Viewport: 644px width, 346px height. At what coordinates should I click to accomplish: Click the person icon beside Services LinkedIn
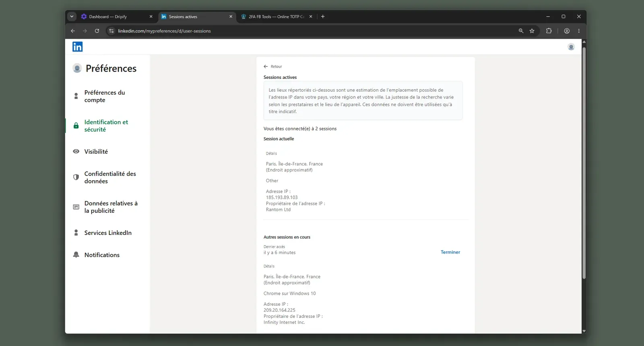click(76, 233)
